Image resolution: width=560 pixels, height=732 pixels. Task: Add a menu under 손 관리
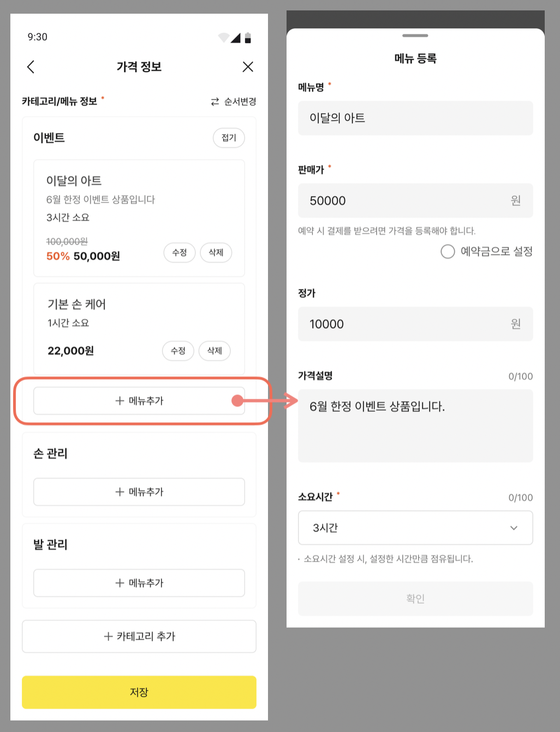click(x=139, y=492)
